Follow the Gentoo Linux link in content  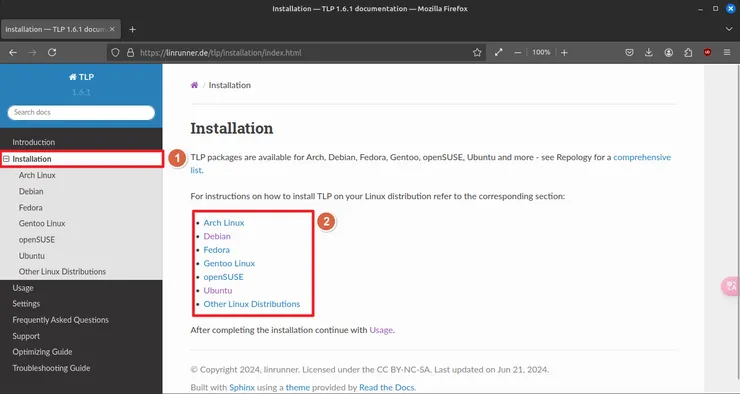229,263
